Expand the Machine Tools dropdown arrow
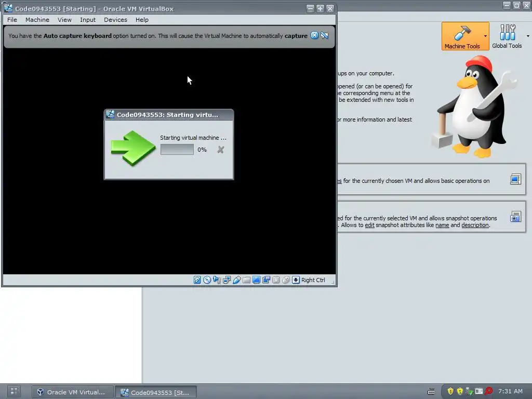Image resolution: width=532 pixels, height=399 pixels. [486, 36]
